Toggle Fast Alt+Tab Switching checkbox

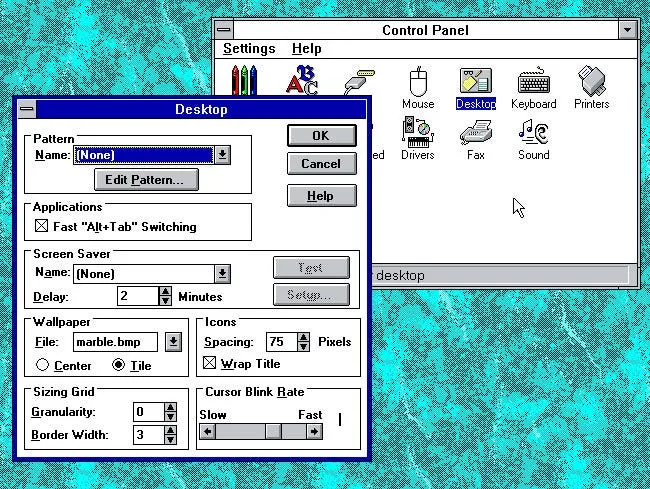click(x=41, y=227)
